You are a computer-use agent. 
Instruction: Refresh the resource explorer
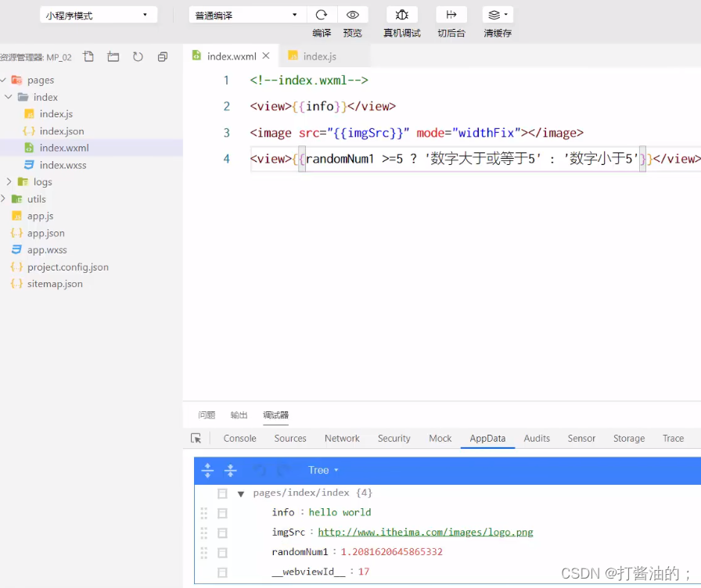(x=138, y=57)
